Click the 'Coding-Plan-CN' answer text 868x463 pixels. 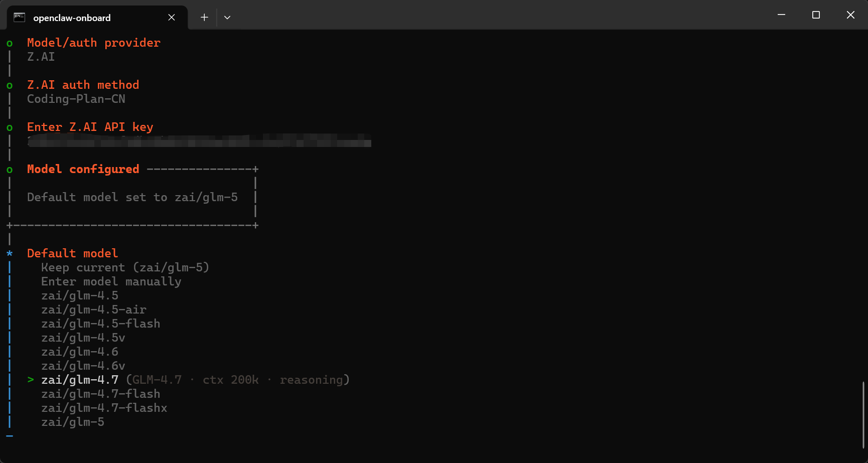click(x=76, y=99)
